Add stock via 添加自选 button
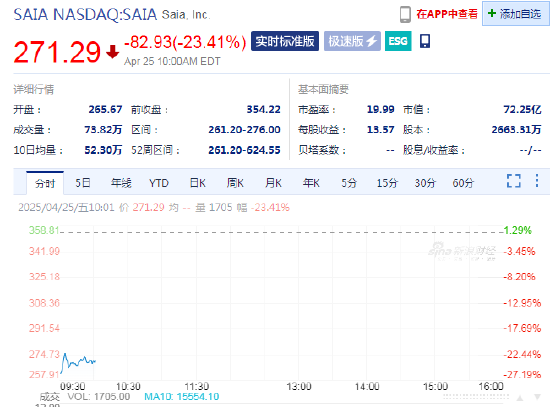Viewport: 550px width, 407px height. coord(516,14)
